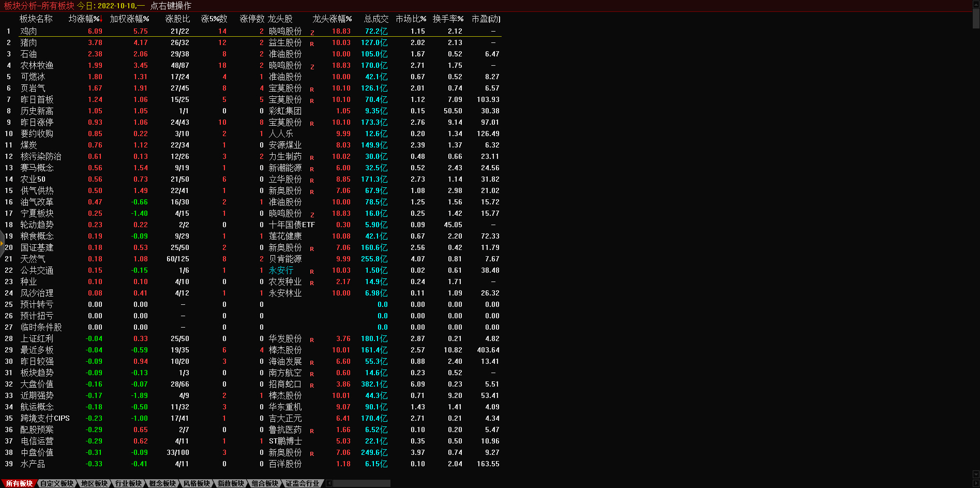Click the Z marker beside 晓鸣股份 in 鸡肉 row
The height and width of the screenshot is (488, 980).
[312, 33]
